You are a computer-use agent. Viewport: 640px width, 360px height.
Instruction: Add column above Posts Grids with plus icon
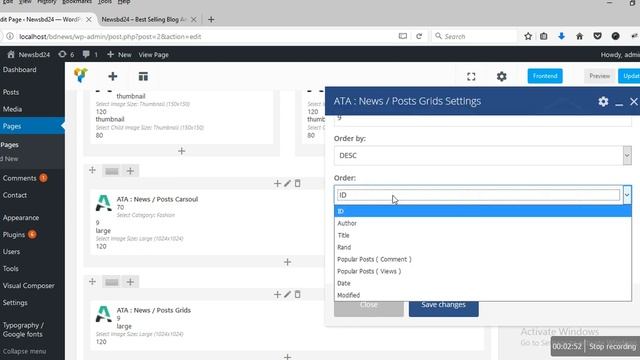(277, 294)
